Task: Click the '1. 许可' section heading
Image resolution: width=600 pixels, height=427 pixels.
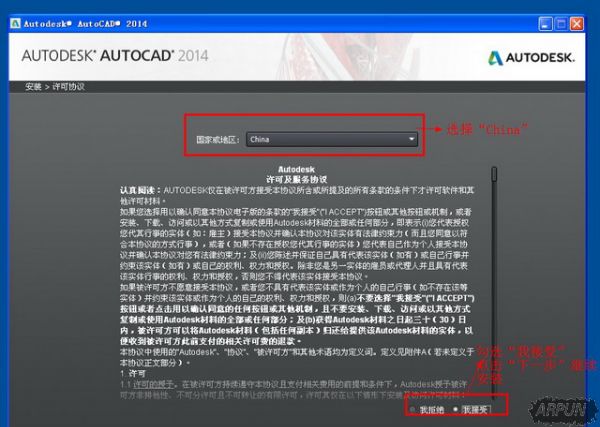Action: [132, 373]
